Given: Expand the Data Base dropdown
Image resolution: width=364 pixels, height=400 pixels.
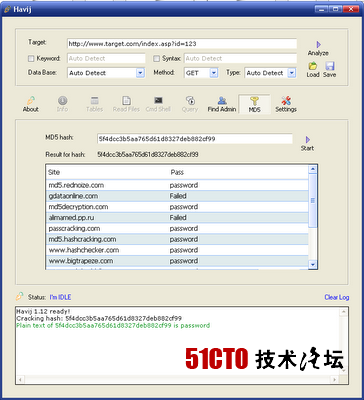Looking at the screenshot, I should (140, 73).
